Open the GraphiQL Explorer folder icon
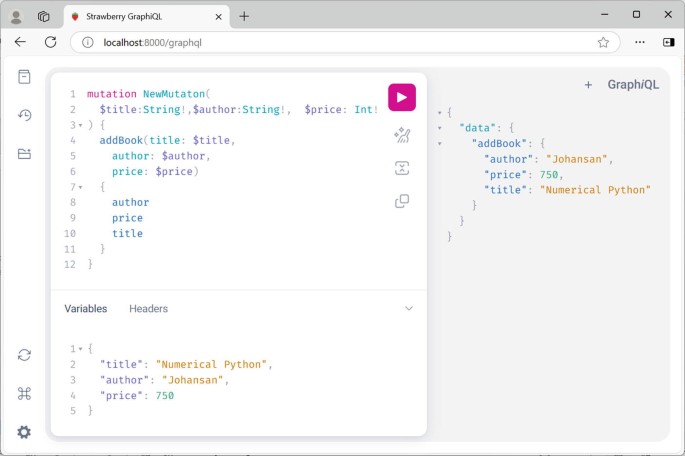 [x=24, y=154]
